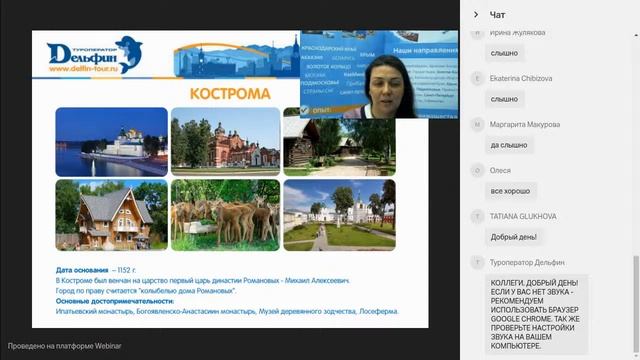Select Олеся name in chat
640x360 pixels.
[x=500, y=170]
